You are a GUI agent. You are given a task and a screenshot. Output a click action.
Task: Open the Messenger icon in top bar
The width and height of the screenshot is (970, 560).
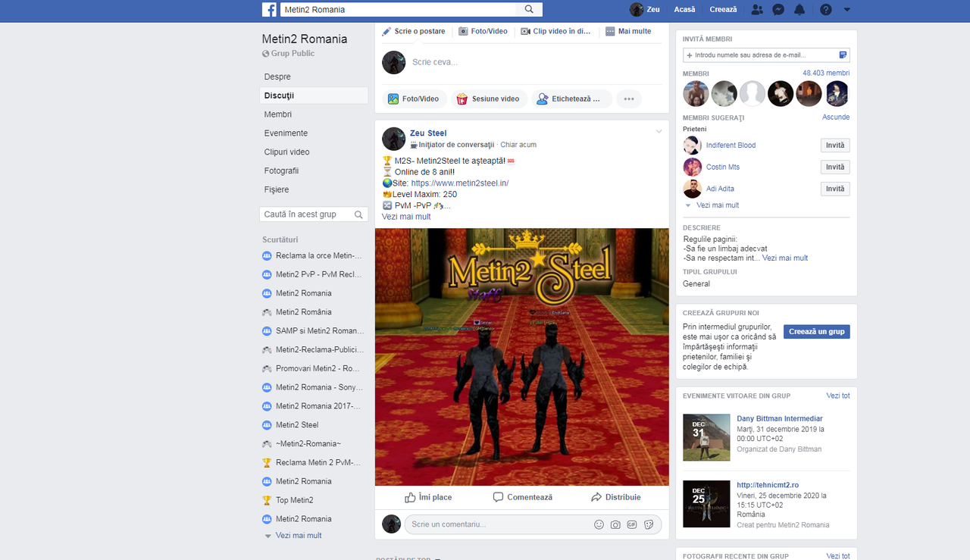coord(778,10)
